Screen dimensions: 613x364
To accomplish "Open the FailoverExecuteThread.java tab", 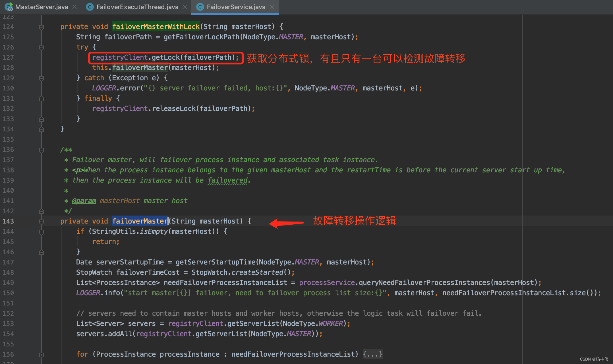I will 137,7.
